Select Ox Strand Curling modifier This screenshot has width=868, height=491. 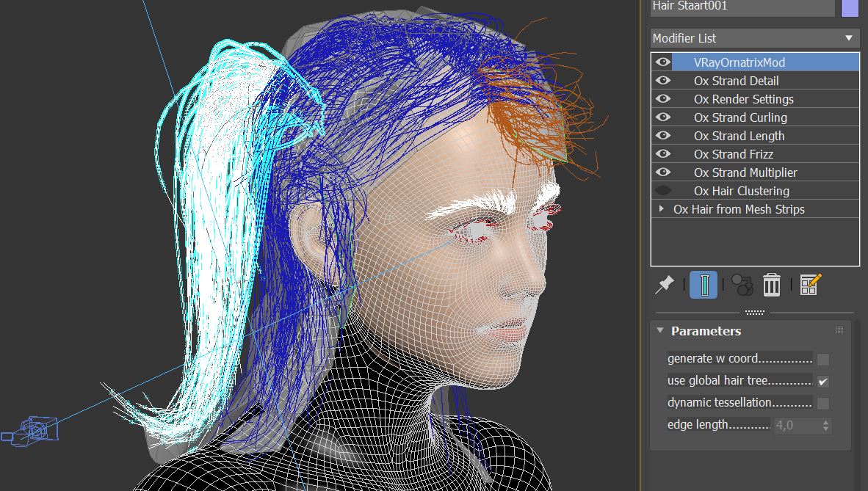point(740,117)
